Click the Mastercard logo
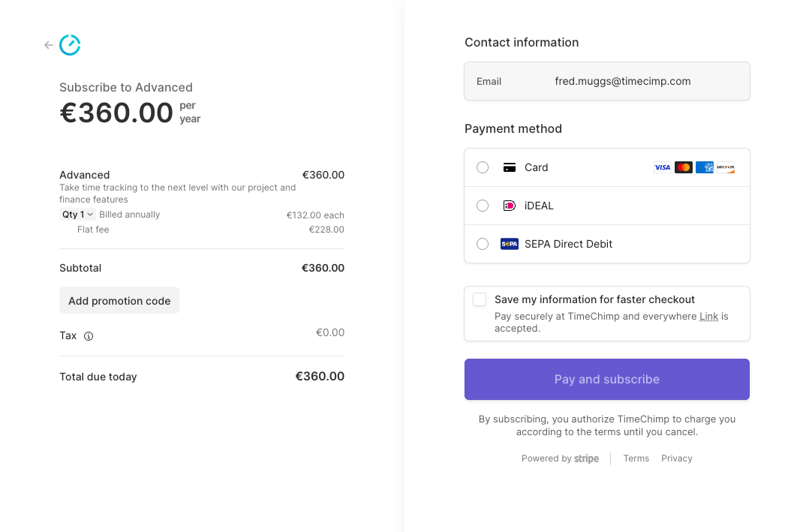This screenshot has width=797, height=532. pos(683,167)
